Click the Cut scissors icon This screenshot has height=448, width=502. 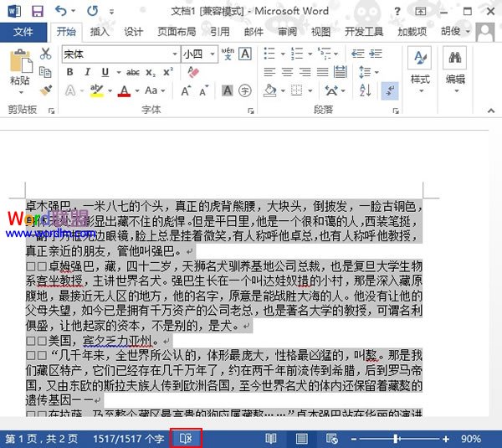[x=45, y=54]
